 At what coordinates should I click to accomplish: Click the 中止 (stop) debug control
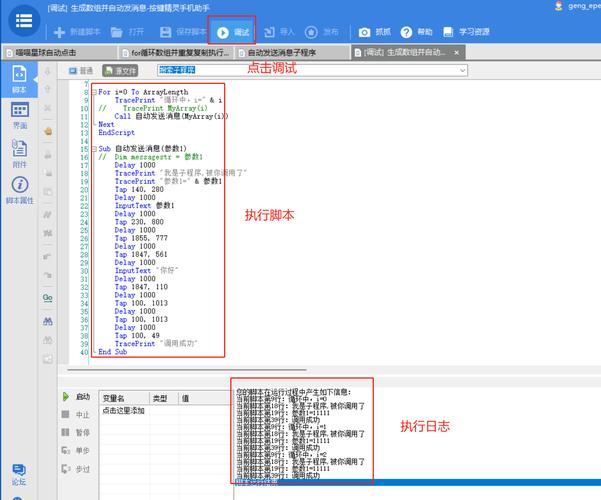click(x=76, y=414)
